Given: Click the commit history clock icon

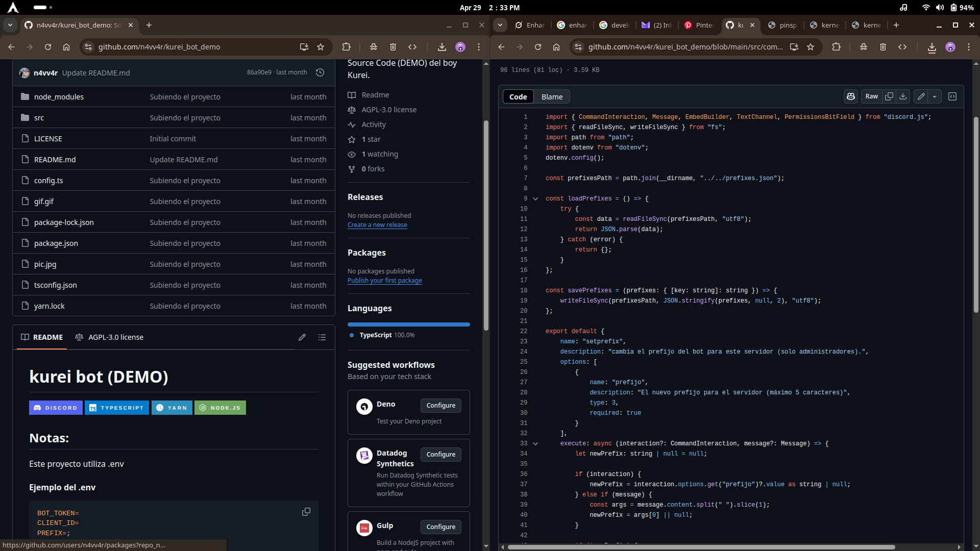Looking at the screenshot, I should pyautogui.click(x=320, y=72).
